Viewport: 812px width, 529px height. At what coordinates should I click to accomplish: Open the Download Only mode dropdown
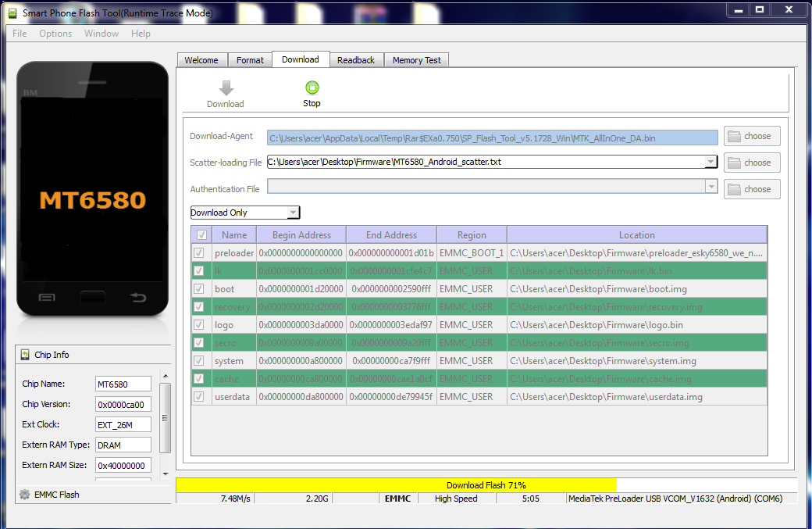click(245, 213)
